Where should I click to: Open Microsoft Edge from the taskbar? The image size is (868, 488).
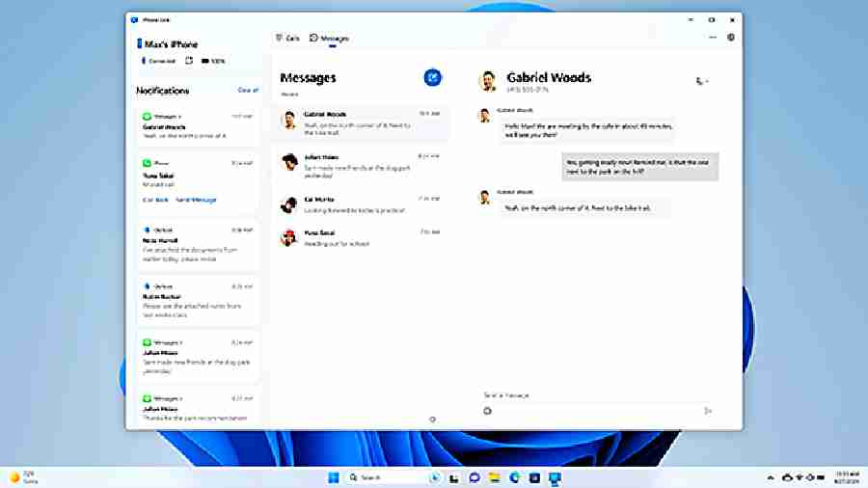pyautogui.click(x=514, y=477)
